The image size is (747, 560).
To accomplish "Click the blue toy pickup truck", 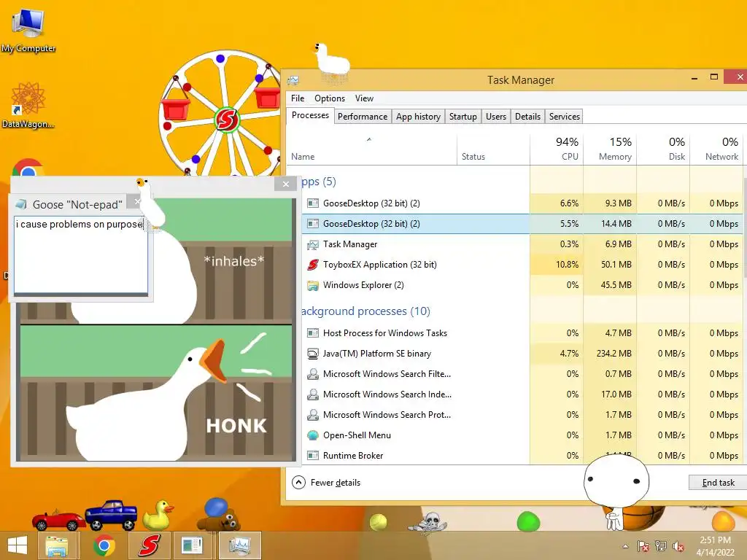I will (111, 516).
